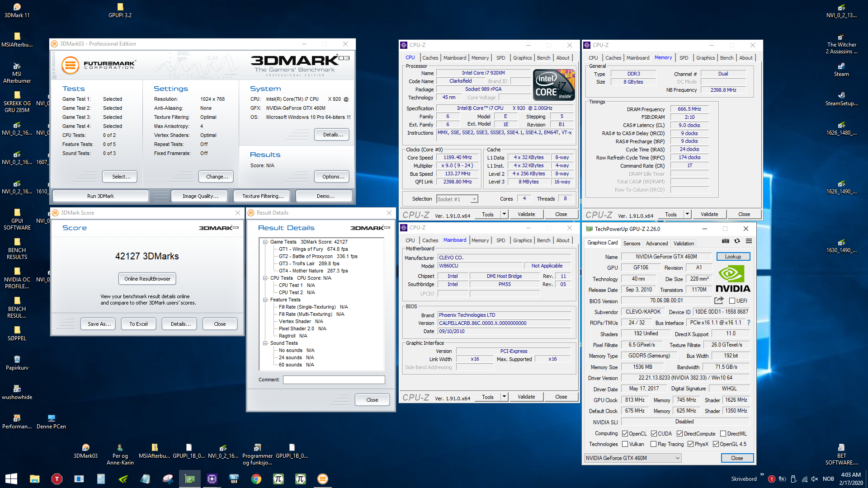Toggle the OpenGL 4.5 checkbox
Viewport: 868px width, 488px height.
[716, 444]
